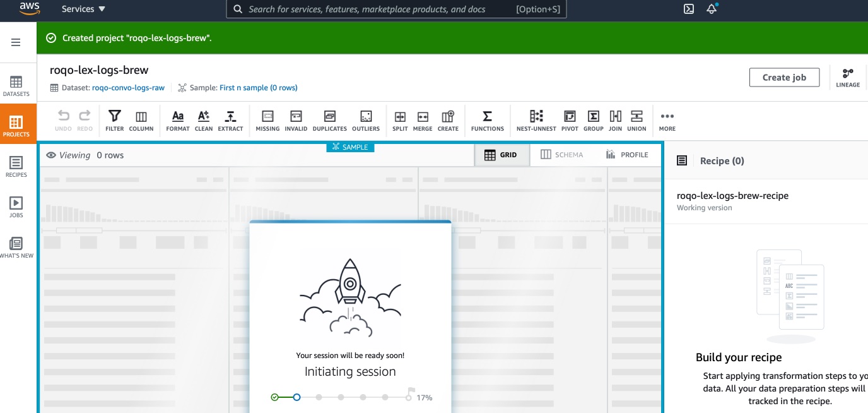Screen dimensions: 868x413
Task: Toggle the hamburger navigation menu
Action: 16,42
